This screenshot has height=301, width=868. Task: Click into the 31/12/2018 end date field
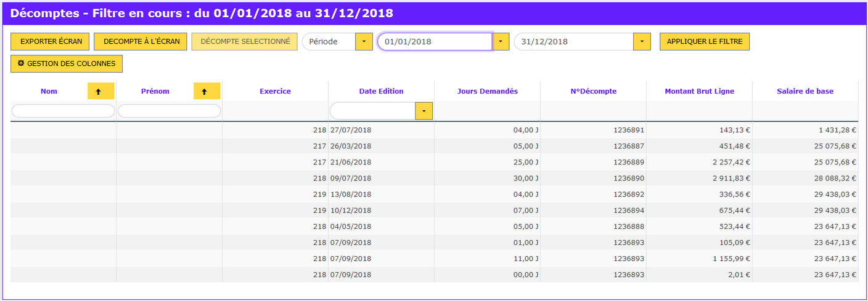coord(573,42)
